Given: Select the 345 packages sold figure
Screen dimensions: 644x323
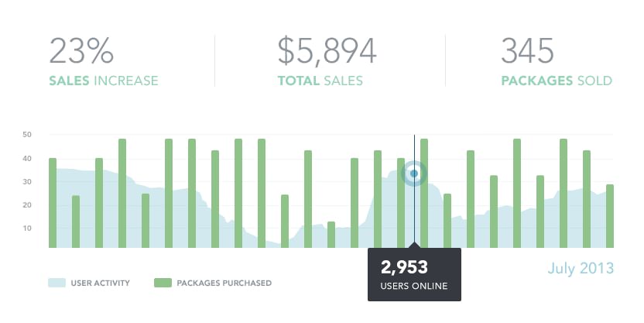Looking at the screenshot, I should coord(527,51).
